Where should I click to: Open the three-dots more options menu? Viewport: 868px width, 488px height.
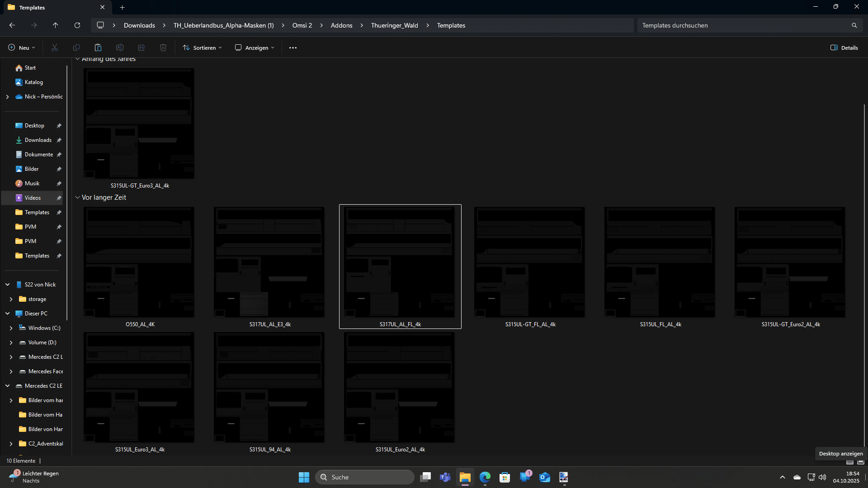293,47
